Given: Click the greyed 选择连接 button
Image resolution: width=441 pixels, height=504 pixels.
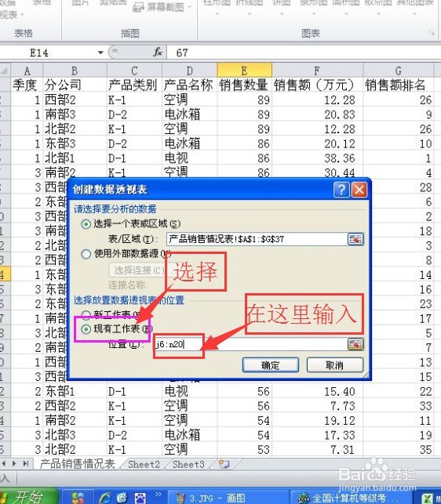Looking at the screenshot, I should click(x=138, y=270).
